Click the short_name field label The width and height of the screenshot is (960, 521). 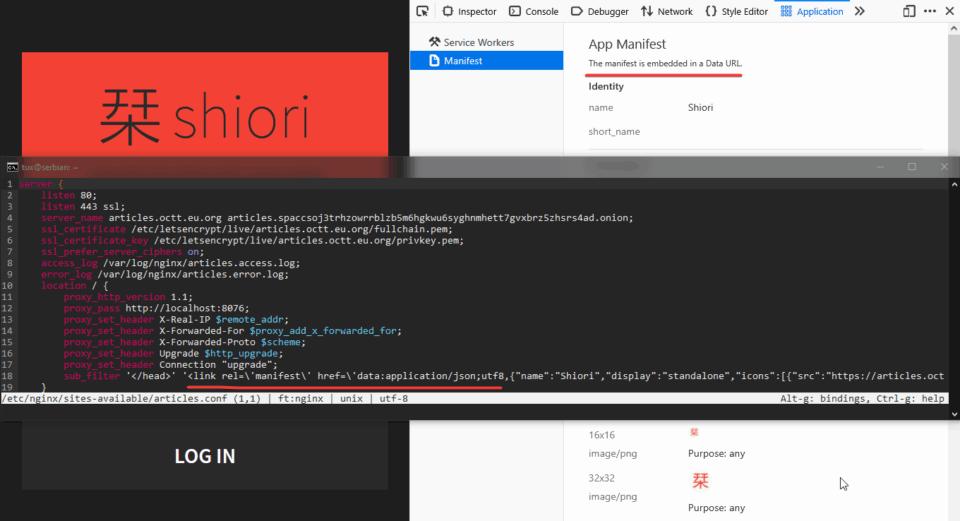click(614, 132)
